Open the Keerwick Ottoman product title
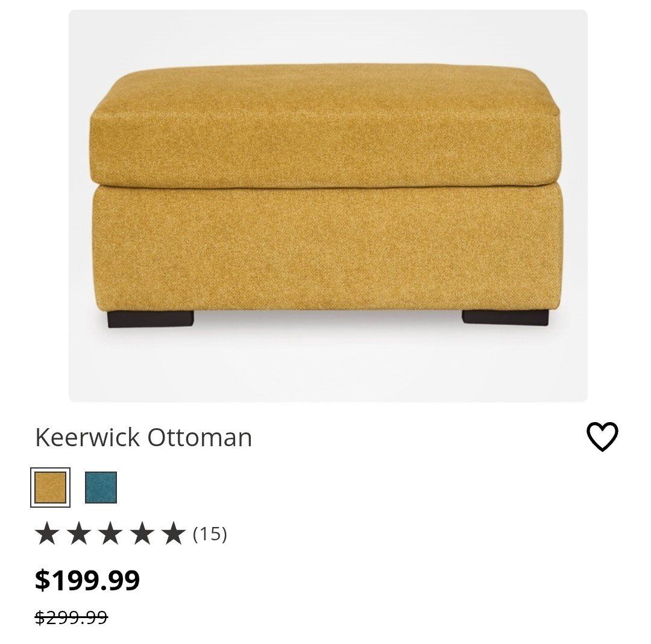Screen dimensions: 651x644 (x=143, y=437)
